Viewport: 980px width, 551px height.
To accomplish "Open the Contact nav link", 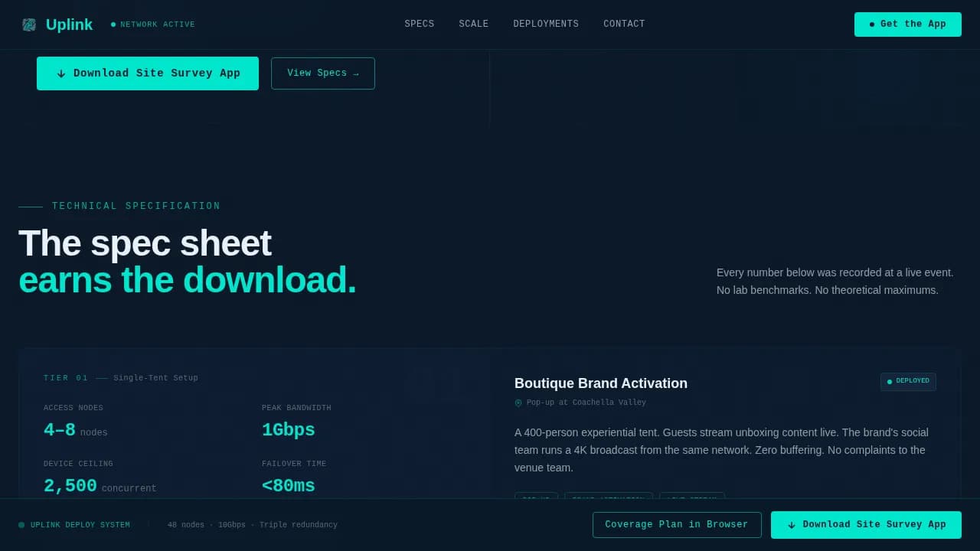I will 624,24.
